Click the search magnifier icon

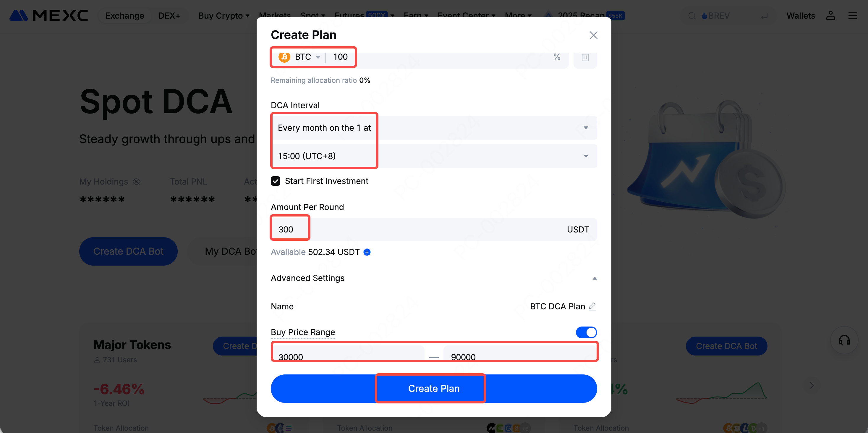click(692, 15)
